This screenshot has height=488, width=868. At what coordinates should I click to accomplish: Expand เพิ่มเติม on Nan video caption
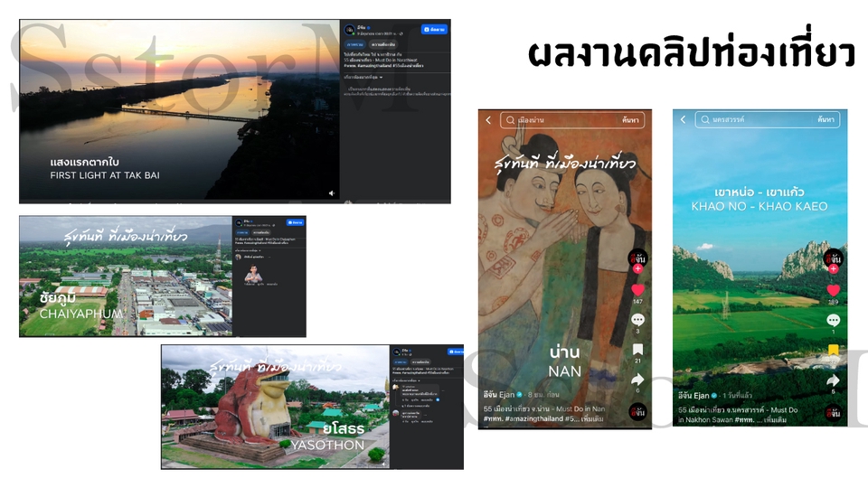[592, 418]
